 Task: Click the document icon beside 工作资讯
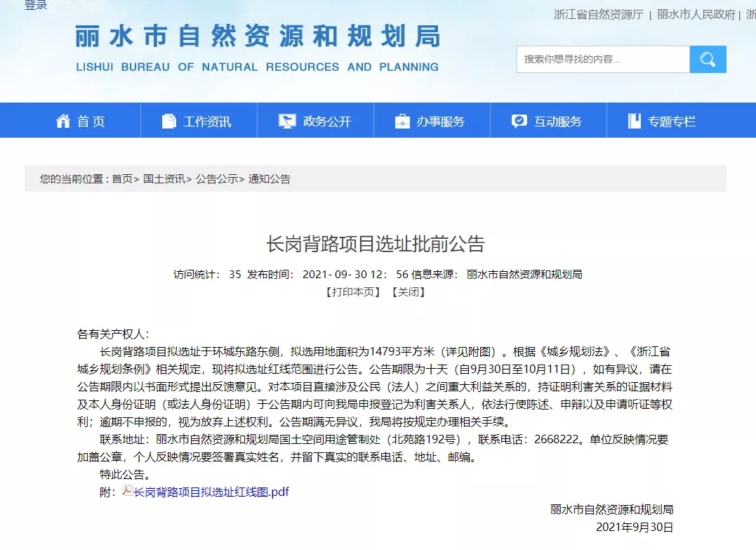(168, 121)
